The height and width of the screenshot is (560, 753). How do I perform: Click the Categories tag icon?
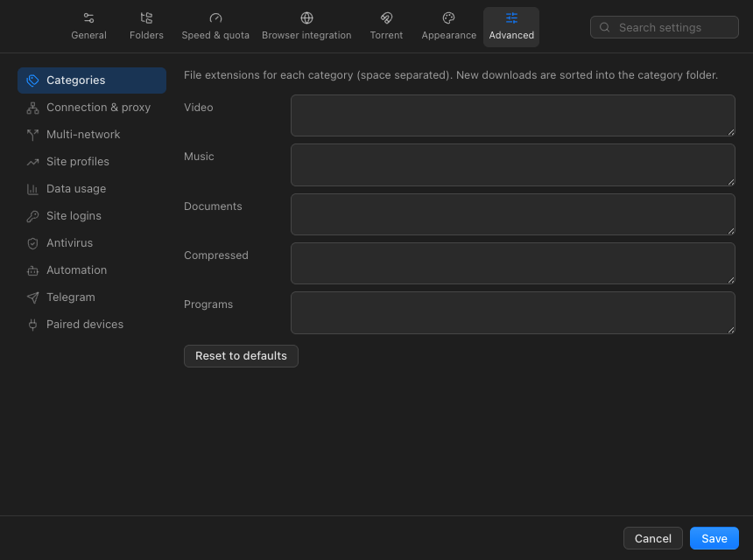click(32, 80)
